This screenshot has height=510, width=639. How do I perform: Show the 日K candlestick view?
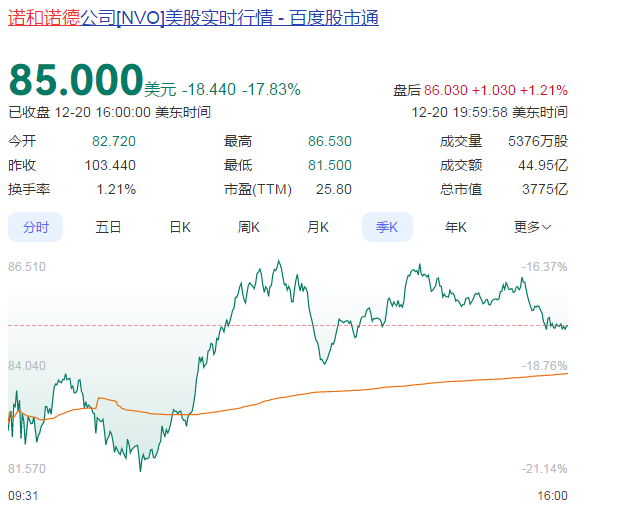179,227
